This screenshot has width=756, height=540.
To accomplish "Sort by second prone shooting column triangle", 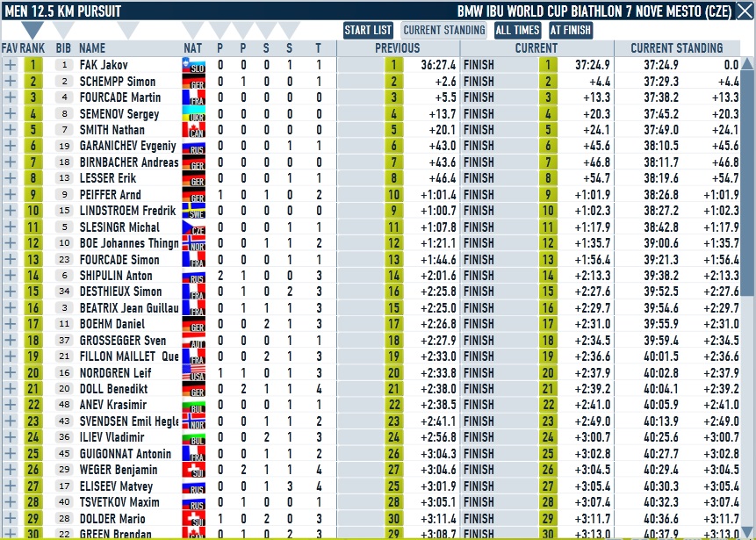I will click(x=243, y=30).
